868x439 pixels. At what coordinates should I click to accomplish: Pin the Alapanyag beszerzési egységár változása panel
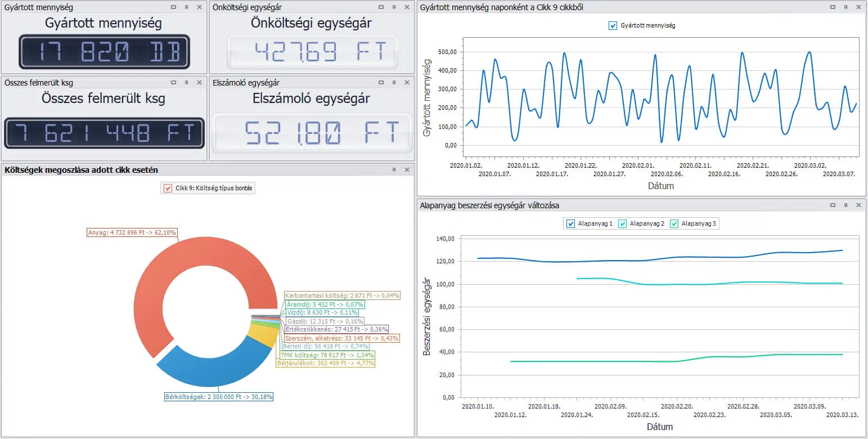[845, 205]
